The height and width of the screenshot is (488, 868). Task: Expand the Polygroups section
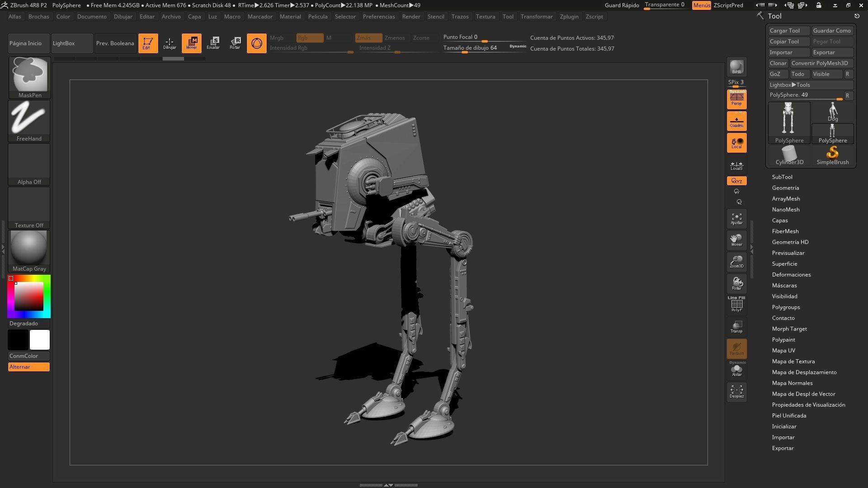click(786, 307)
